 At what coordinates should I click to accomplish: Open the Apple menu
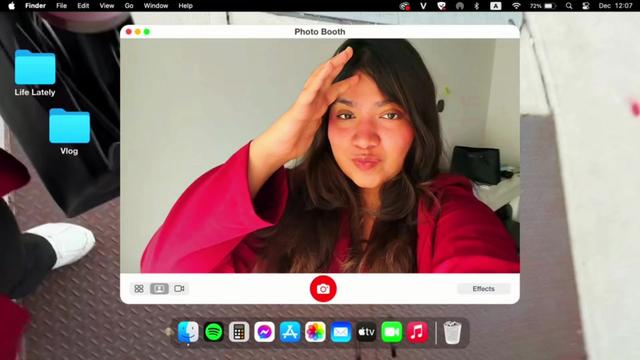11,6
